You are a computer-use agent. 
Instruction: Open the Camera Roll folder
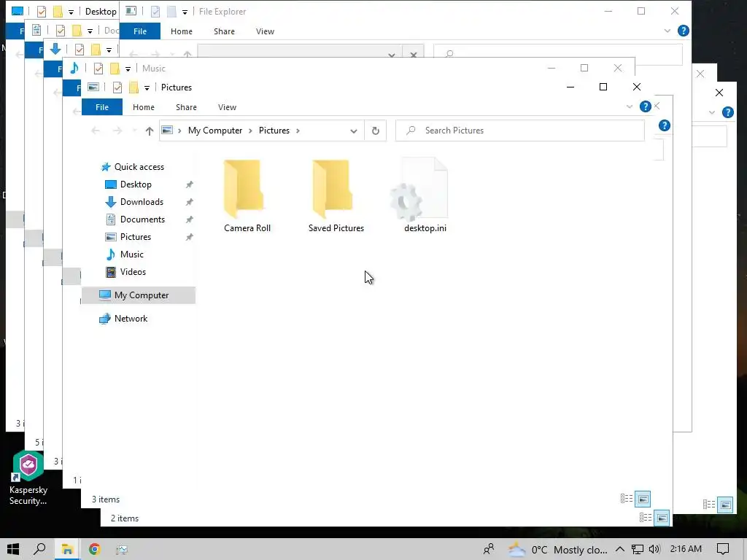pos(247,196)
